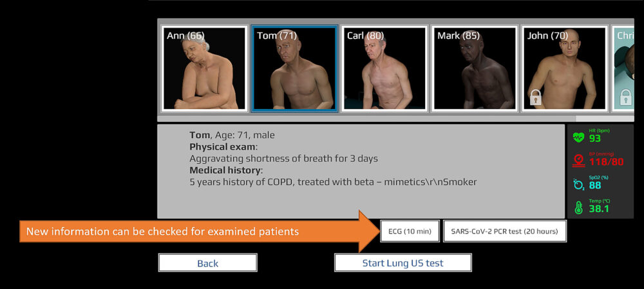The height and width of the screenshot is (289, 644).
Task: Click the temperature thermometer icon
Action: pyautogui.click(x=578, y=208)
